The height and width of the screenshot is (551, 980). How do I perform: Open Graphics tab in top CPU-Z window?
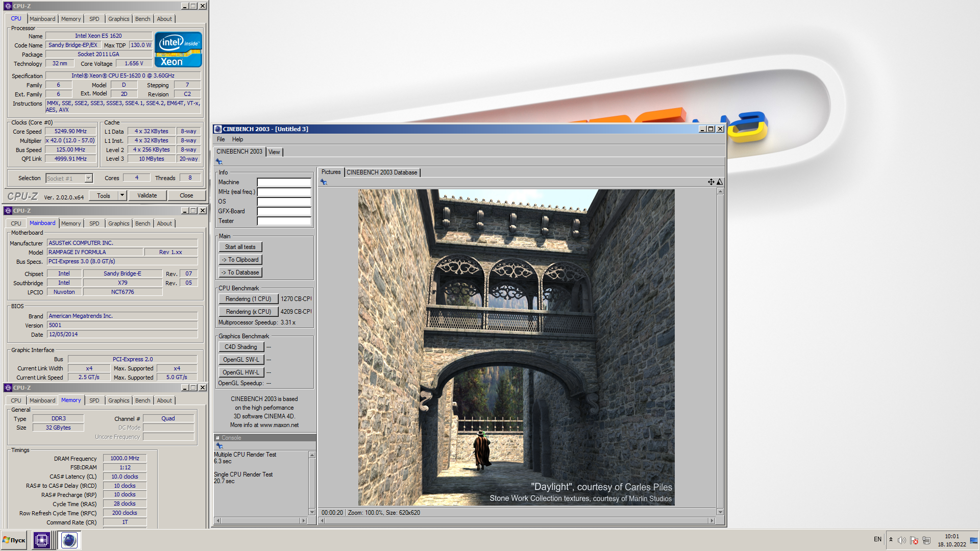119,19
